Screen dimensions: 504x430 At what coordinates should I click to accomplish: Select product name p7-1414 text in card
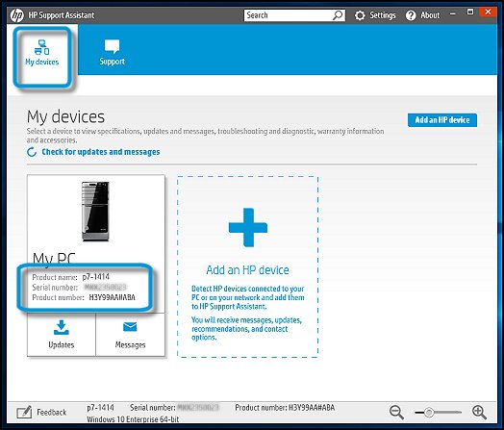96,277
